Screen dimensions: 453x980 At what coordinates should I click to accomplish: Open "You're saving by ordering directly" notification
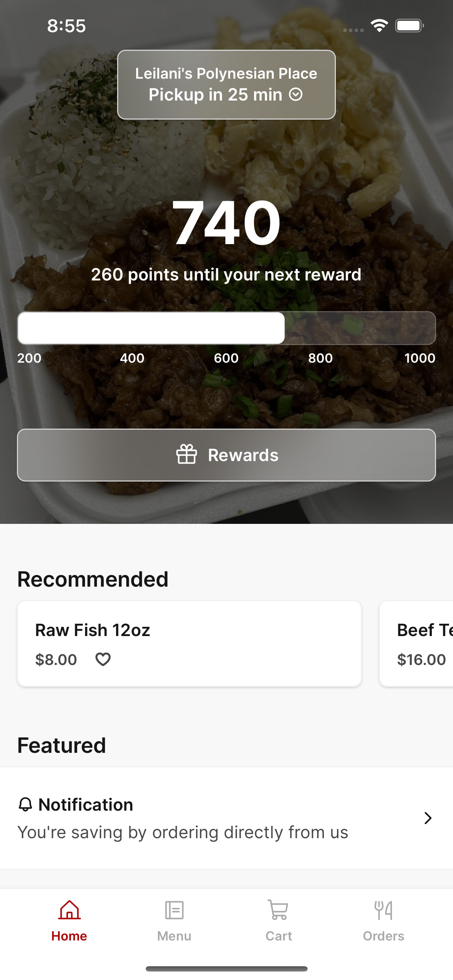226,818
